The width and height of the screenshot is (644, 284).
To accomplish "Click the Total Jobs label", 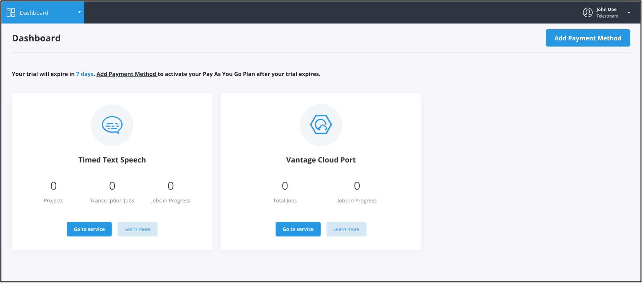I will pos(285,200).
